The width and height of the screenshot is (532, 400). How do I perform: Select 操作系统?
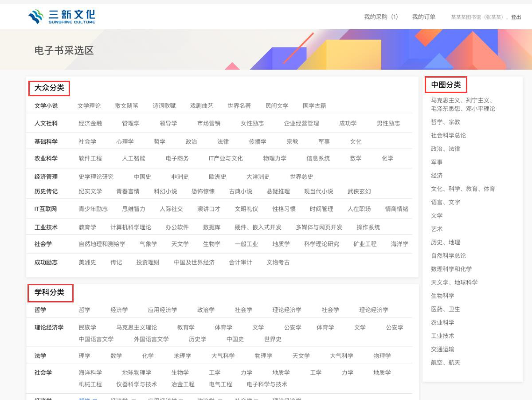coord(368,227)
